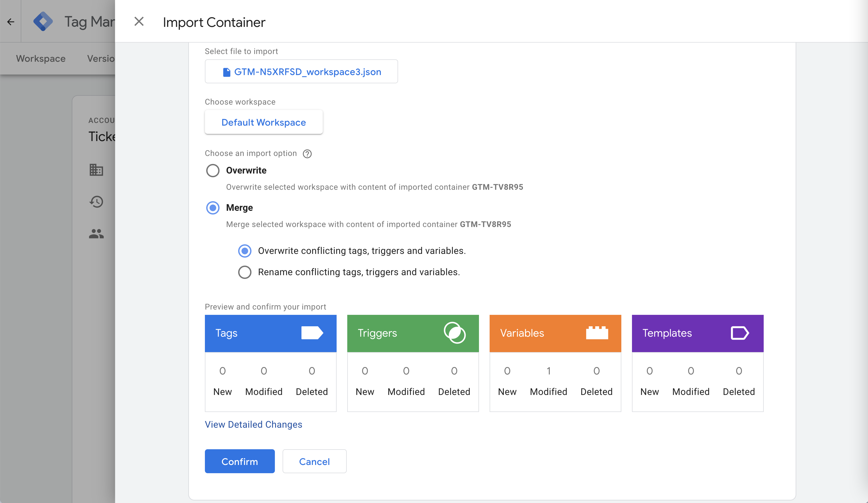Choose Rename conflicting tags, triggers and variables
868x503 pixels.
click(245, 272)
